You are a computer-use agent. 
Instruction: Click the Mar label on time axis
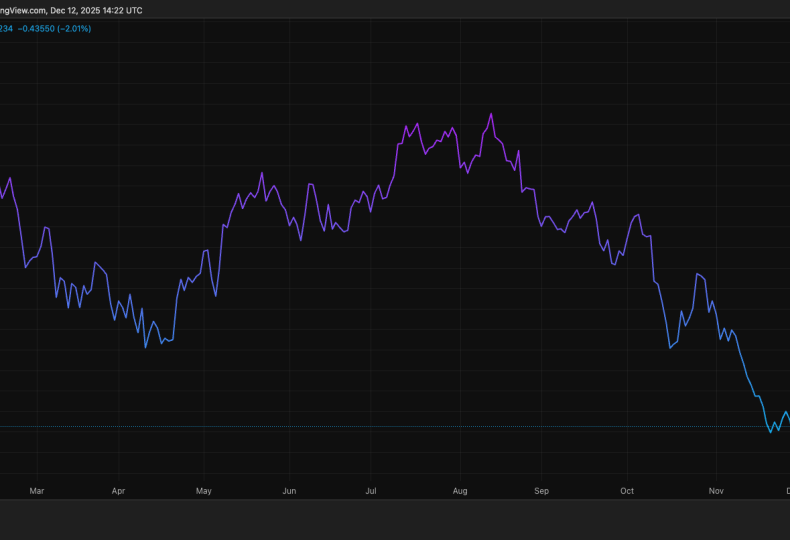coord(37,491)
